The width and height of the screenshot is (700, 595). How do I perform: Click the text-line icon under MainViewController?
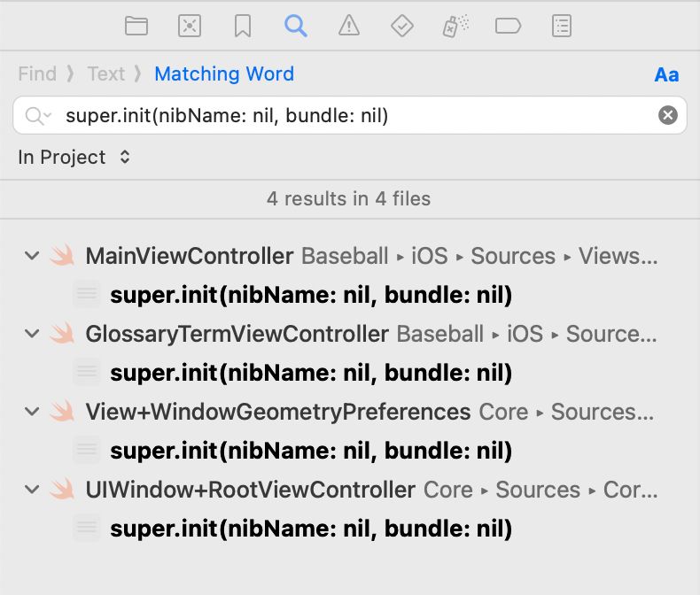click(87, 294)
